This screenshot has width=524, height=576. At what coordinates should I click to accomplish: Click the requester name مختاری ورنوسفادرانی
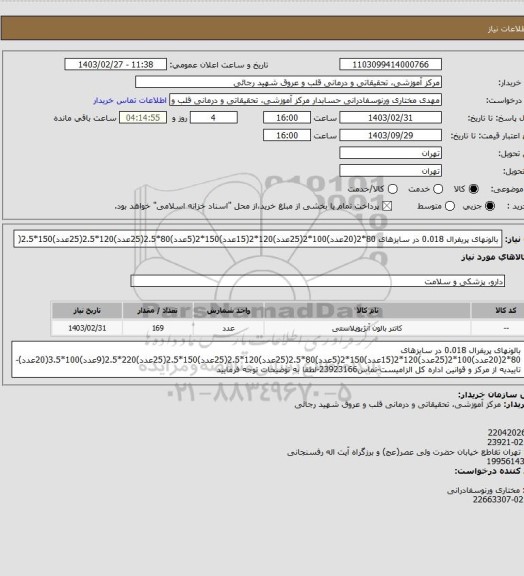[484, 490]
